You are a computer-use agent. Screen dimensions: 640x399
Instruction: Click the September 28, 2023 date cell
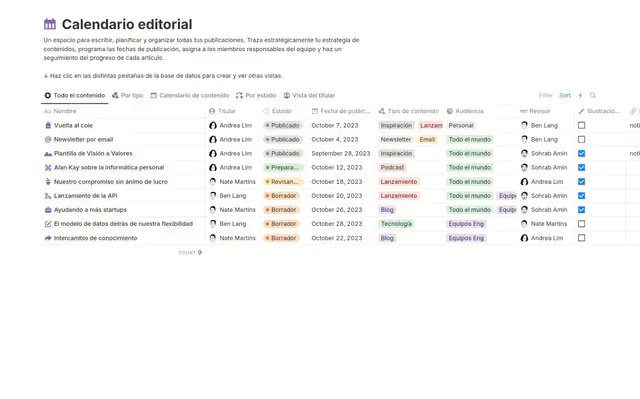pos(341,153)
